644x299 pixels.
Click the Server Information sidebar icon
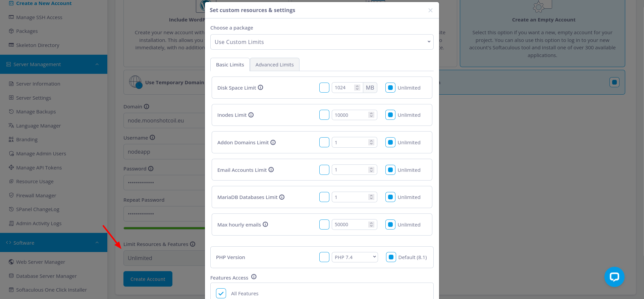11,84
